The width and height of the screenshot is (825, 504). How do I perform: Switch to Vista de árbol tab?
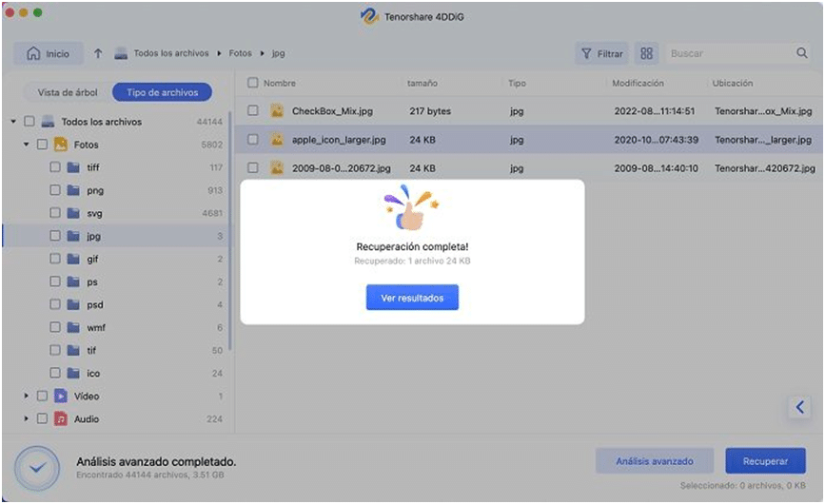pyautogui.click(x=68, y=92)
